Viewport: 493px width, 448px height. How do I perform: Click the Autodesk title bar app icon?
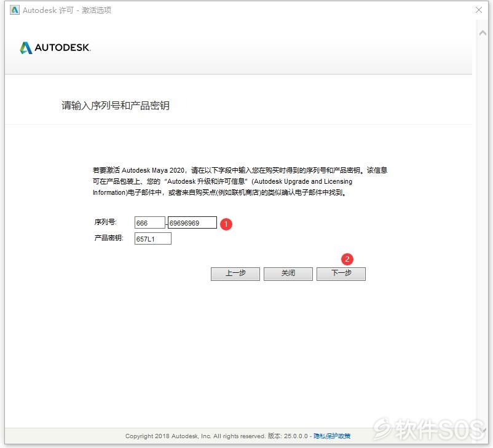15,10
